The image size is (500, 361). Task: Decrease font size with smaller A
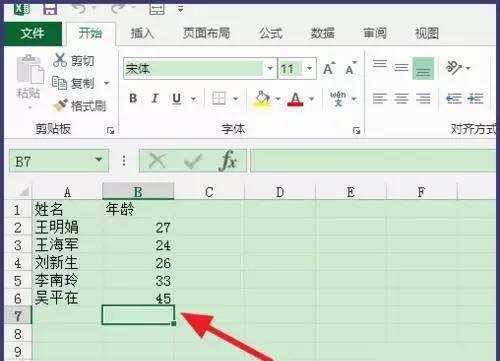351,69
